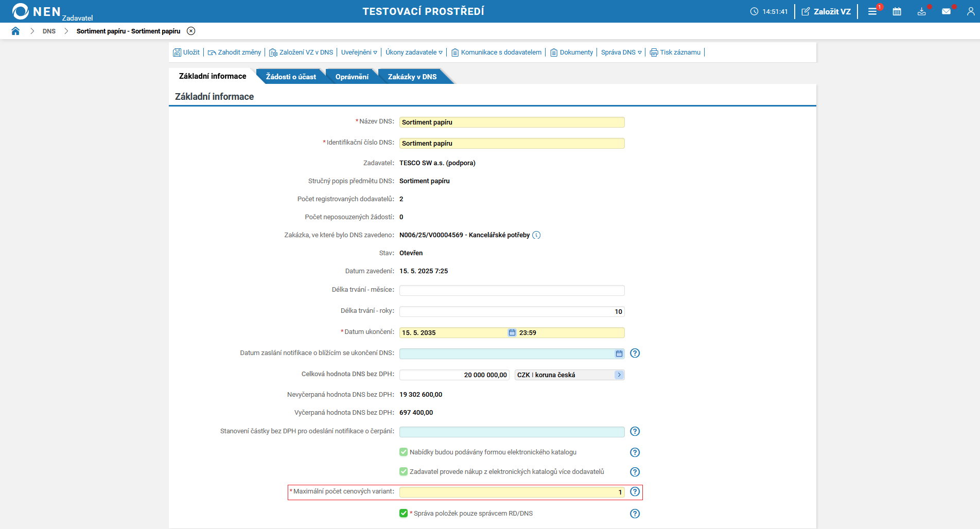
Task: Open calendar picker for Datum ukončení
Action: pyautogui.click(x=512, y=332)
